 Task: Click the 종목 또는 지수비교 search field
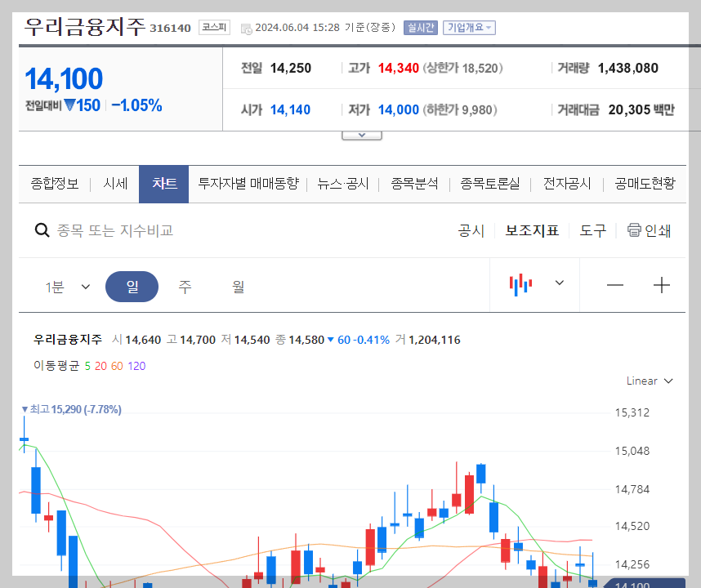115,230
